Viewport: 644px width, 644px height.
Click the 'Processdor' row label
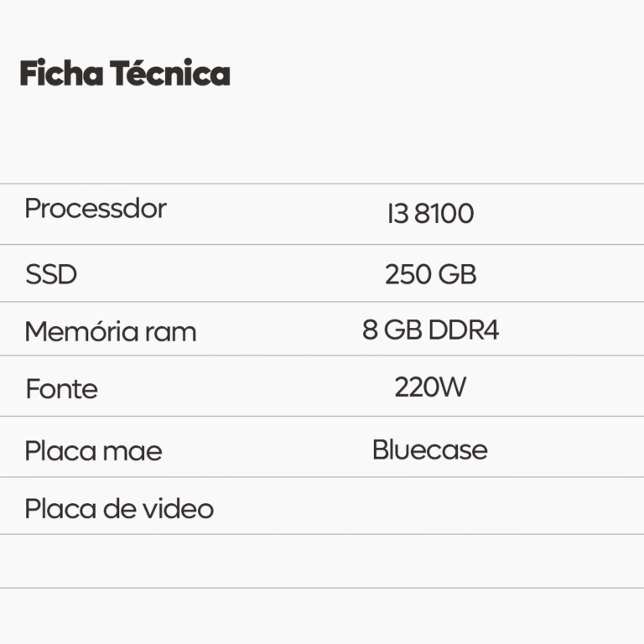[96, 209]
